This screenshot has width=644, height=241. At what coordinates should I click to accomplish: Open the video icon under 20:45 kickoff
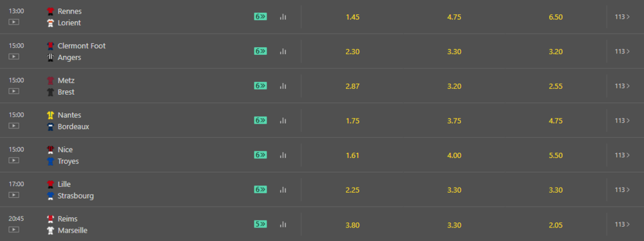14,229
